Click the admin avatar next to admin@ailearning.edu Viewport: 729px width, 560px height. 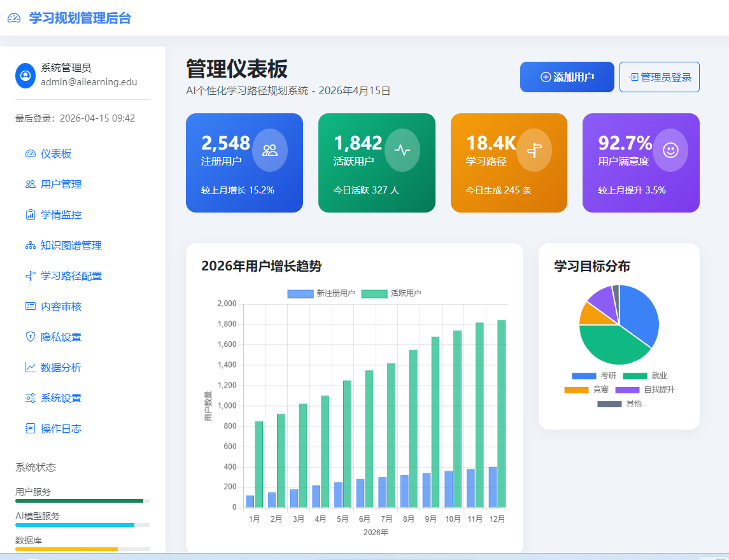point(25,74)
